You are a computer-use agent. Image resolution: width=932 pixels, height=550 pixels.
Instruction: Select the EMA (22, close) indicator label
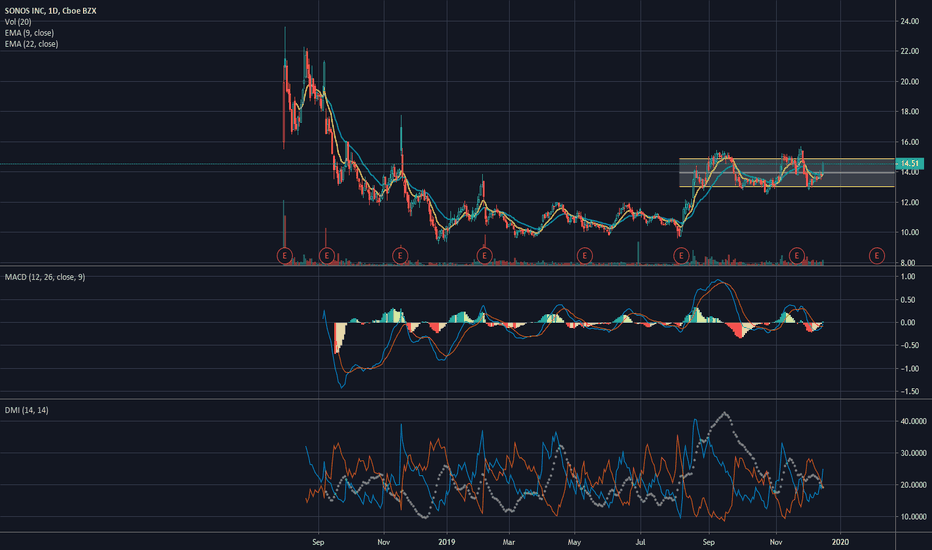pyautogui.click(x=32, y=44)
